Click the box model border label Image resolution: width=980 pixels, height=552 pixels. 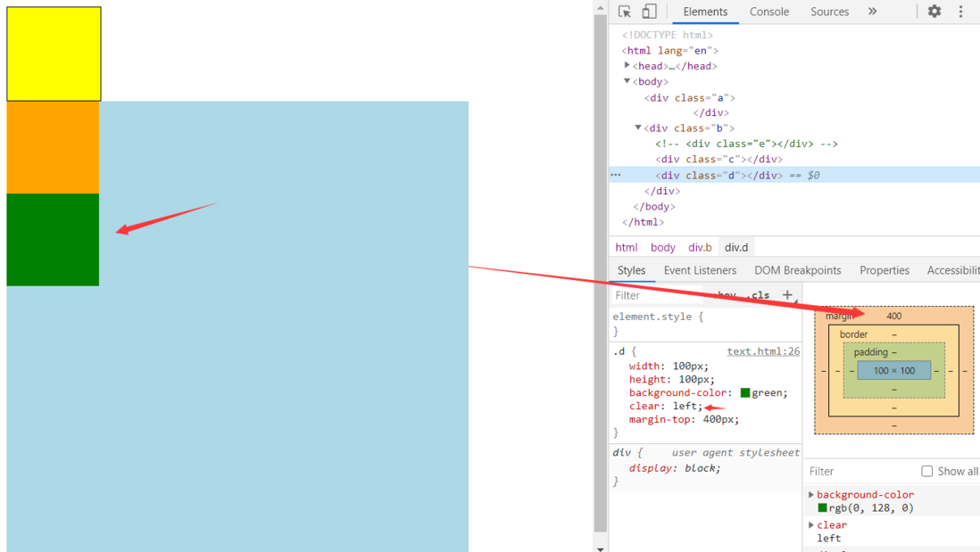click(854, 334)
